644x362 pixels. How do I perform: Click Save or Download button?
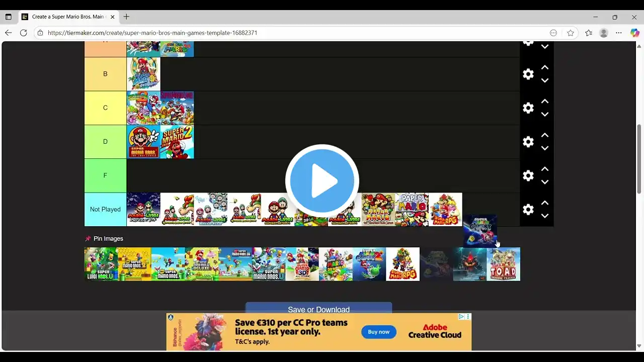click(318, 309)
